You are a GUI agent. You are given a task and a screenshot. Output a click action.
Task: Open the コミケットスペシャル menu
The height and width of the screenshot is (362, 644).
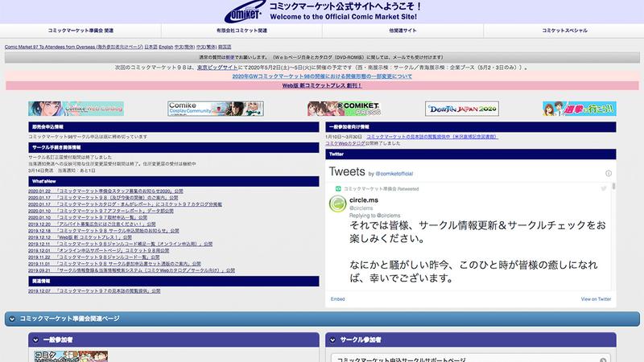click(564, 31)
